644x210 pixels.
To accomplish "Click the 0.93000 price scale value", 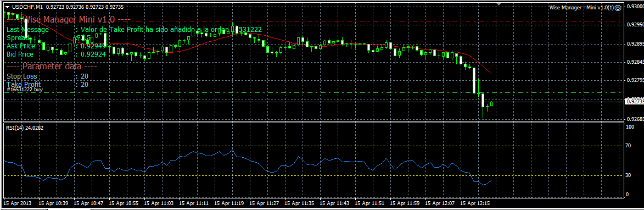I will coord(634,6).
